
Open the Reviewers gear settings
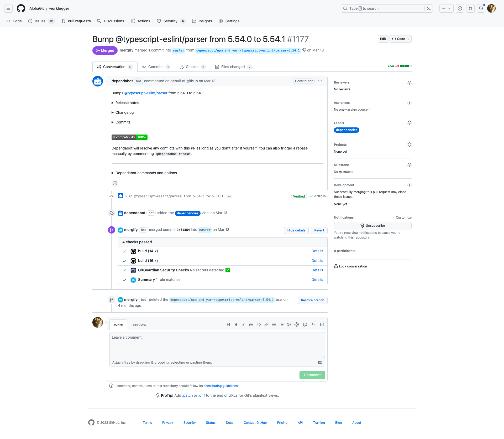409,83
